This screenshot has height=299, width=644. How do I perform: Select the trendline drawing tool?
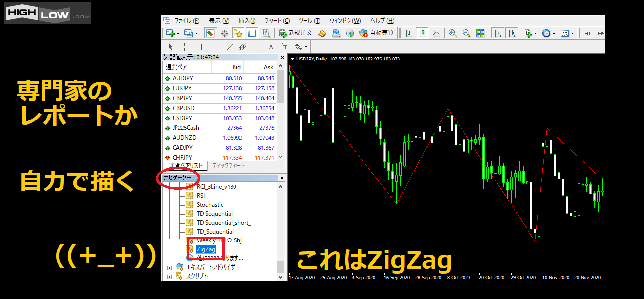(x=229, y=47)
